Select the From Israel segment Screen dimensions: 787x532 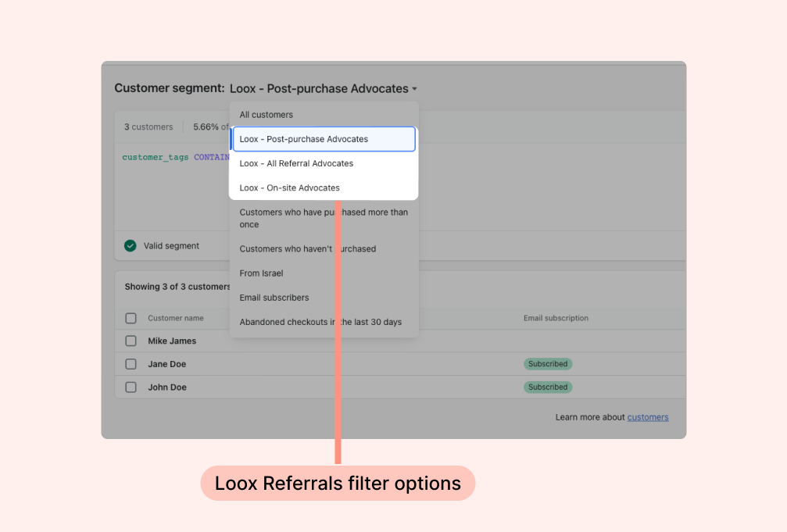261,273
